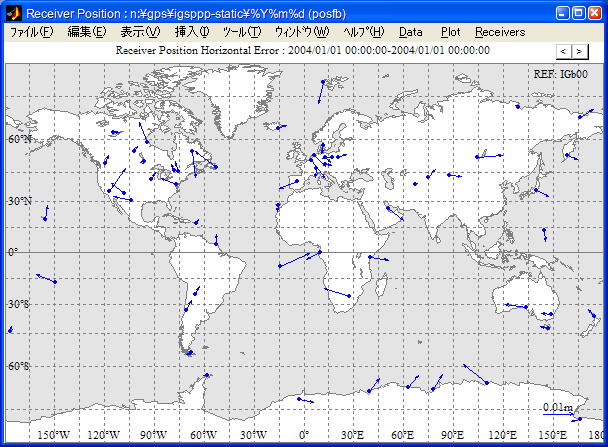Go to previous period with < button
This screenshot has width=608, height=447.
tap(562, 50)
